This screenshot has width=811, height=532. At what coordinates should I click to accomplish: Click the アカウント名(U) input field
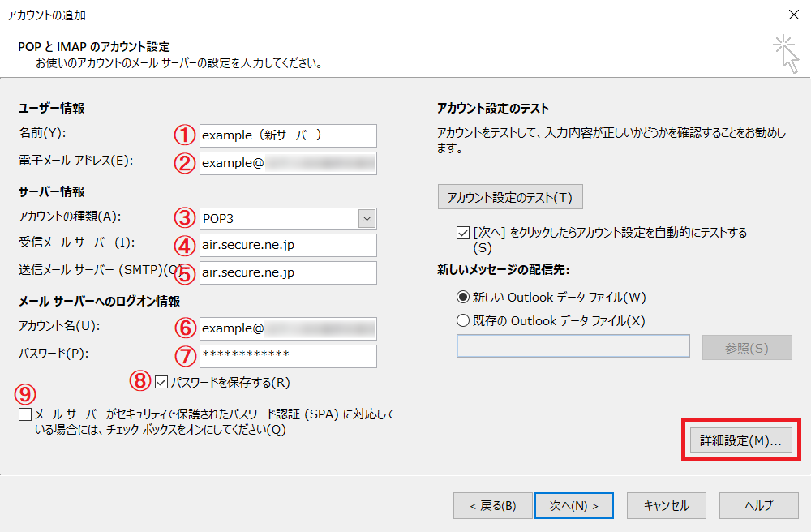288,328
